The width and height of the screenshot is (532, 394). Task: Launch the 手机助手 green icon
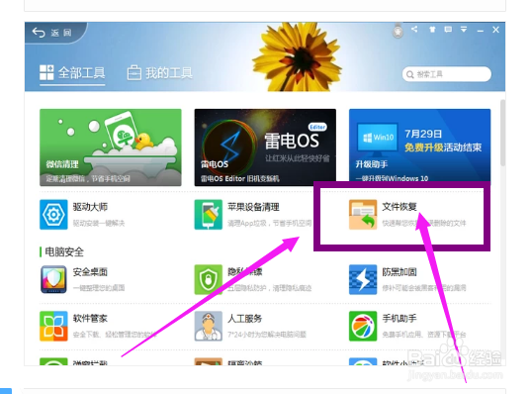point(363,326)
